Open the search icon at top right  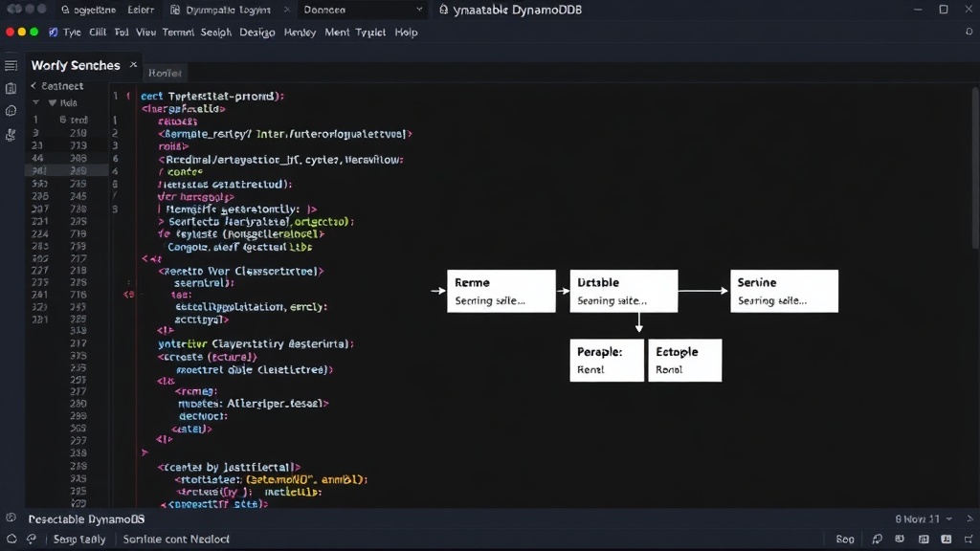tap(969, 32)
